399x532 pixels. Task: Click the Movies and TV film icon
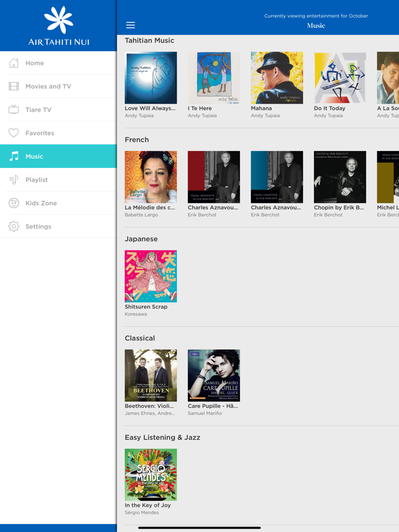(14, 86)
